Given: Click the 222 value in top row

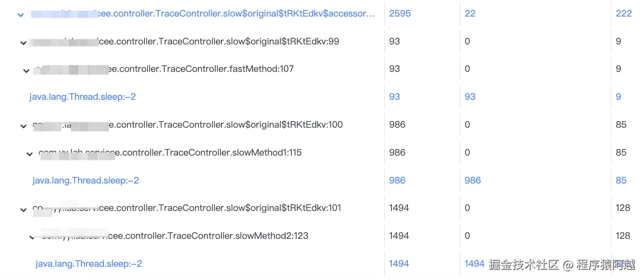Looking at the screenshot, I should point(624,13).
